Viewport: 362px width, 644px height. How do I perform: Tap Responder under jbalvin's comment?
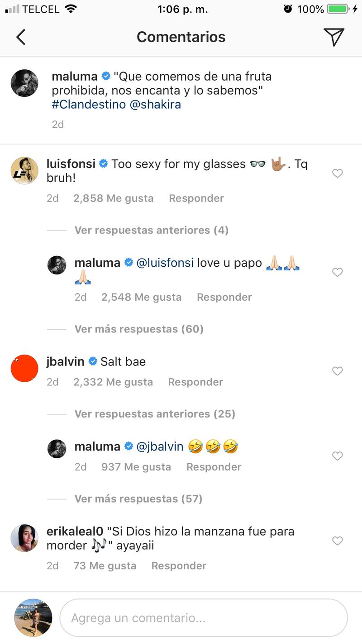(x=195, y=382)
